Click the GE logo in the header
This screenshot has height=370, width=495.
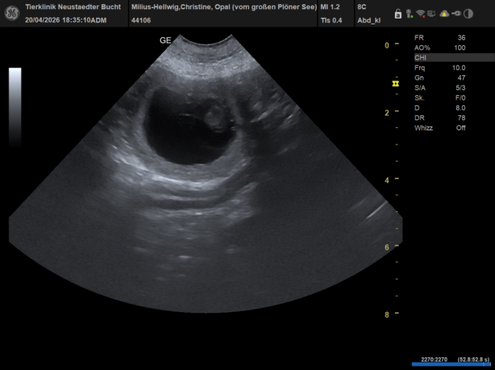pyautogui.click(x=12, y=13)
